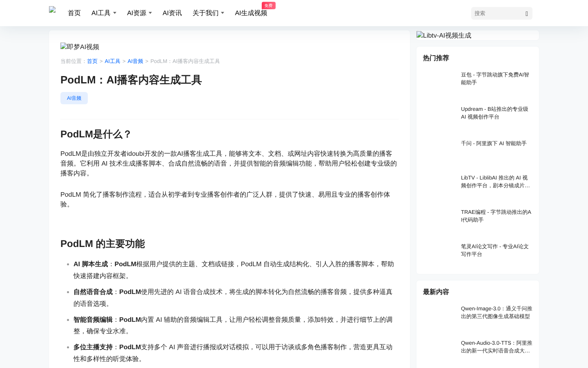Image resolution: width=588 pixels, height=368 pixels.
Task: Click thumbnail beside LibTV entry
Action: (439, 186)
